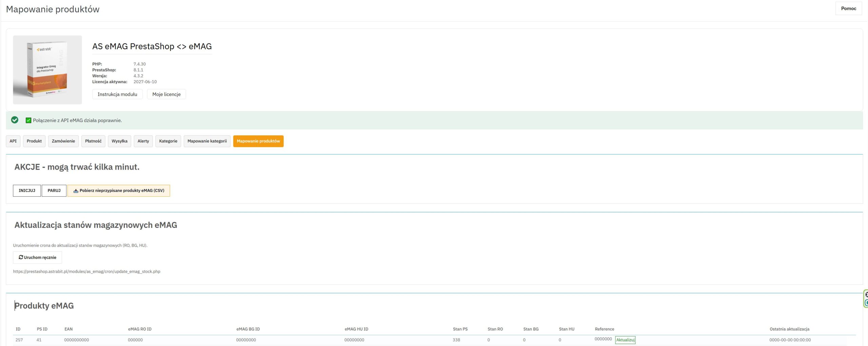The image size is (868, 346).
Task: Click Uruchom ręcznie to run cron
Action: click(x=37, y=257)
